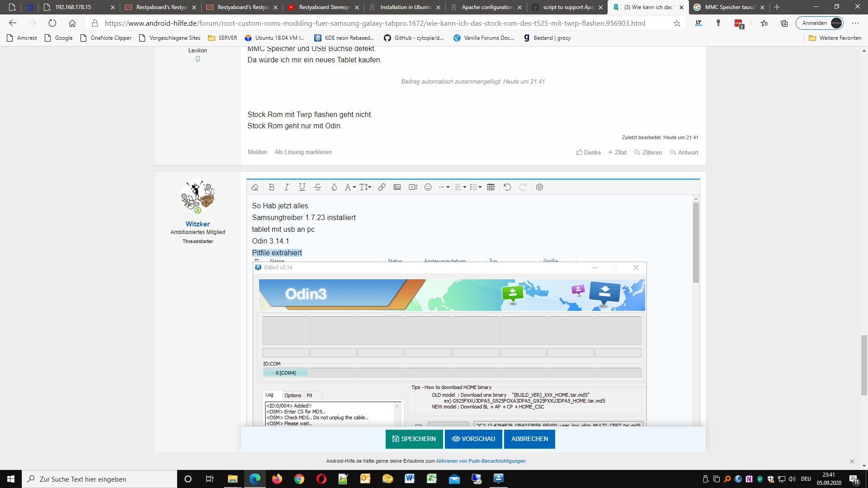Viewport: 868px width, 488px height.
Task: Open the list type dropdown
Action: point(476,187)
